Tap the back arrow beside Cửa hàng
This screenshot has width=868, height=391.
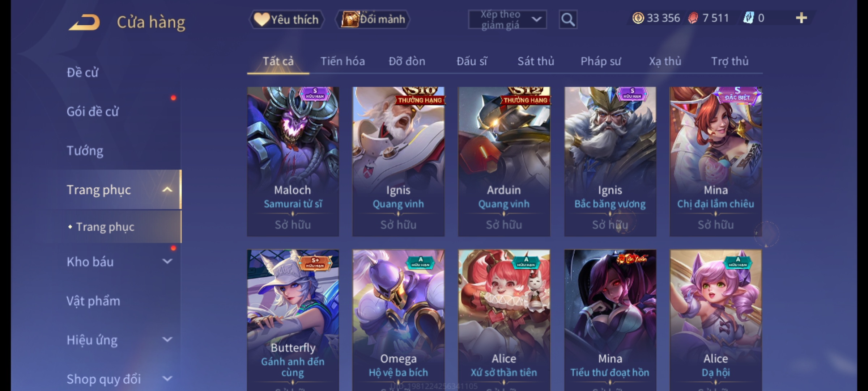85,22
